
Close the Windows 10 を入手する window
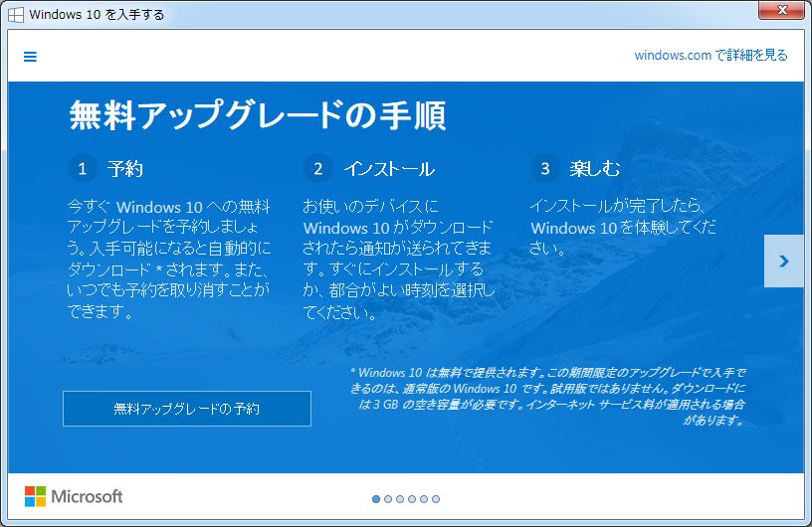click(781, 10)
